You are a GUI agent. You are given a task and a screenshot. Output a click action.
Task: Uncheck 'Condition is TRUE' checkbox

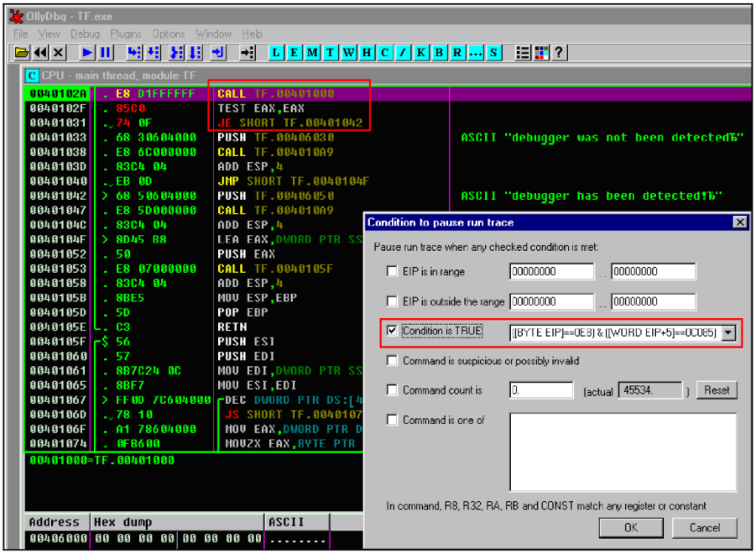click(x=392, y=331)
